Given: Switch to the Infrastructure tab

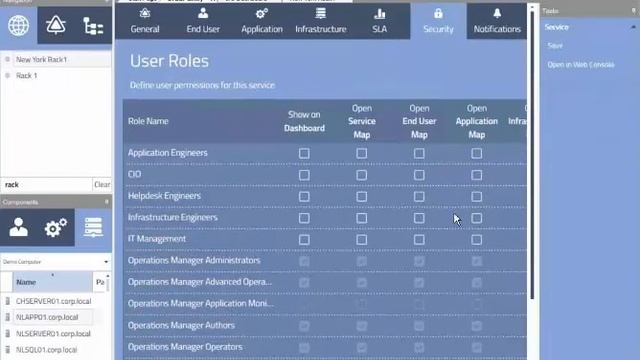Looking at the screenshot, I should point(321,21).
